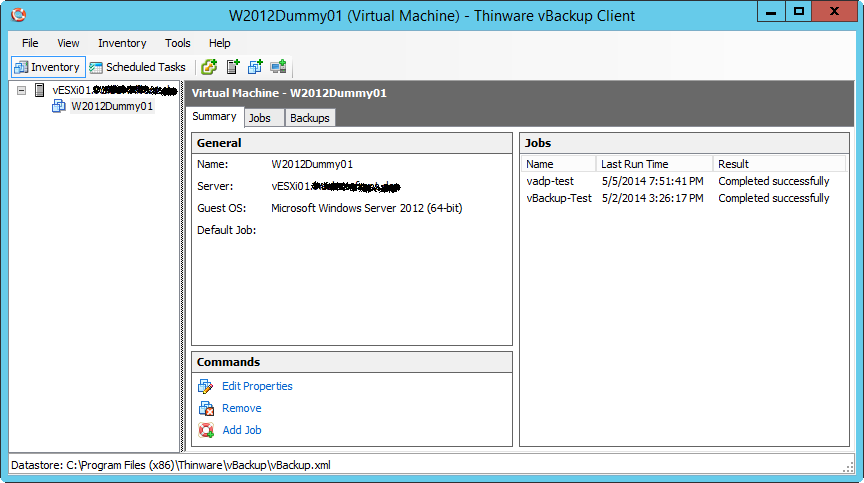Switch to the Summary tab
The height and width of the screenshot is (483, 864).
pos(214,117)
